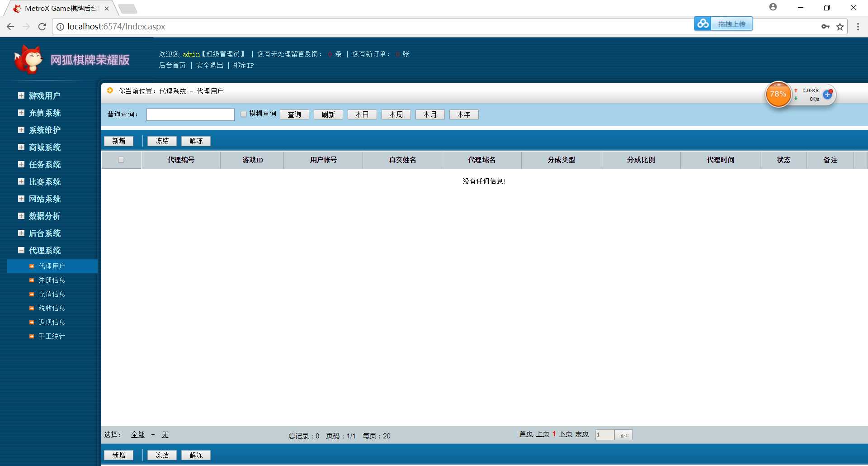
Task: Open the cloud drag-upload extension icon
Action: coord(703,24)
